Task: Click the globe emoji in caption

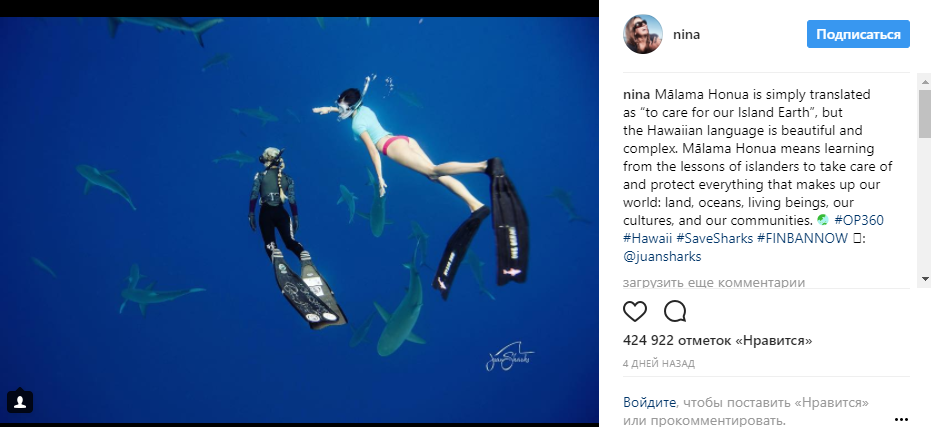Action: 822,220
